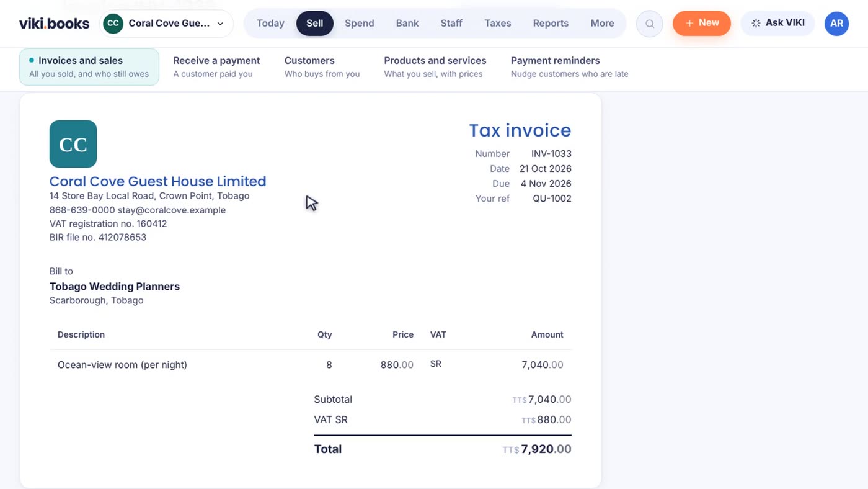Click Ocean-view room (per night) description
The width and height of the screenshot is (868, 489).
coord(122,365)
